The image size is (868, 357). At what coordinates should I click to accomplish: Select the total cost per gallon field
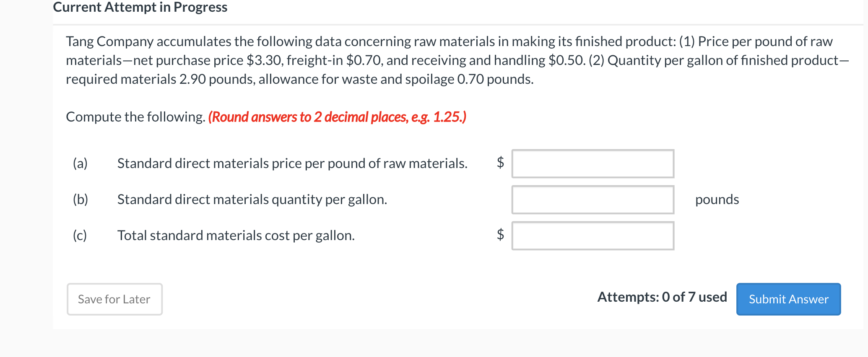[593, 236]
